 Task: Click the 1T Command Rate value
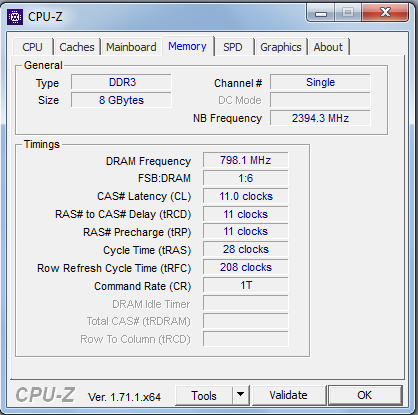coord(246,286)
